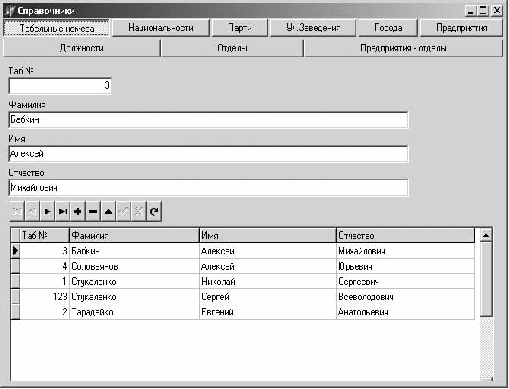
Task: Go to next record in navigator
Action: pyautogui.click(x=47, y=211)
